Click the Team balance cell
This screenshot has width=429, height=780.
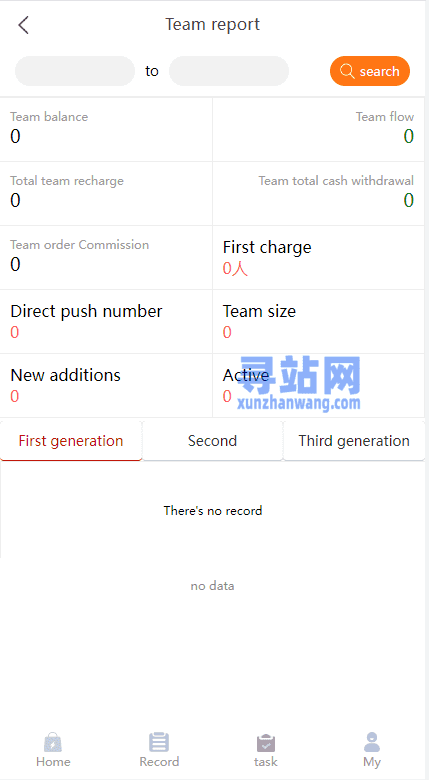[x=106, y=129]
